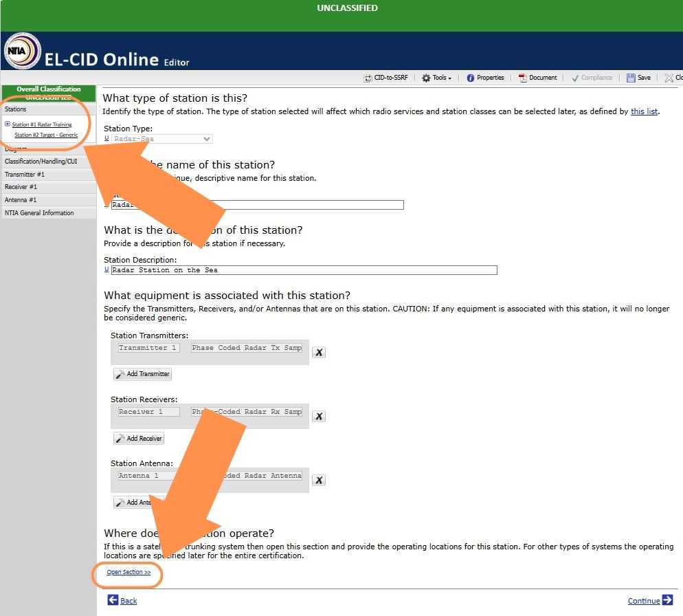
Task: Remove Receiver 1 with X button
Action: (319, 416)
